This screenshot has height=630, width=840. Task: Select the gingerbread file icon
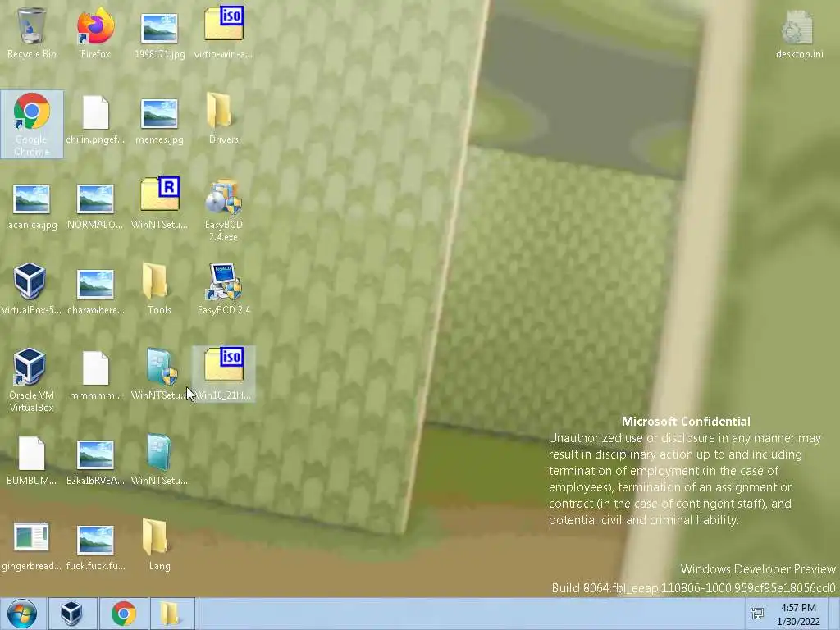pyautogui.click(x=32, y=546)
